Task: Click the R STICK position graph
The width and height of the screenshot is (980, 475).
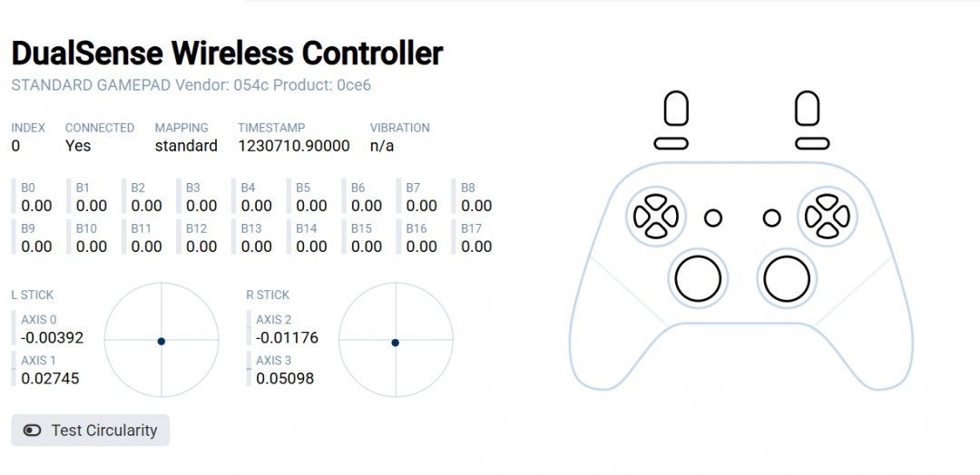Action: point(396,341)
